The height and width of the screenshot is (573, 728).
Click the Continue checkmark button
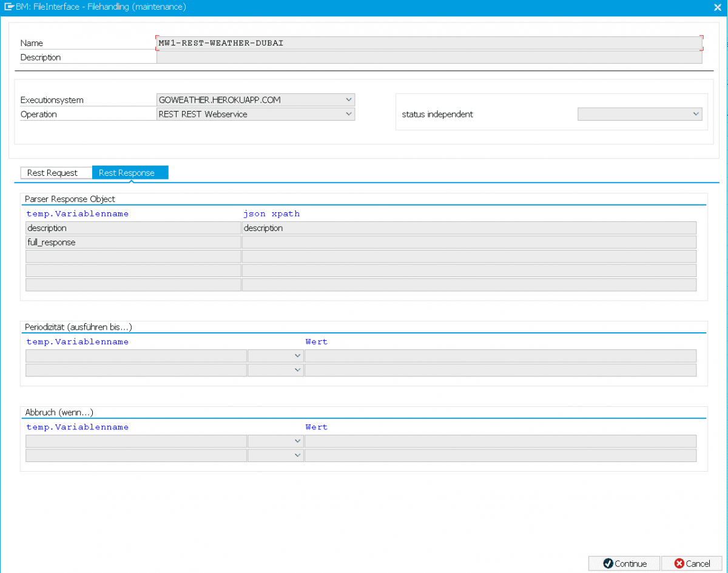pos(624,563)
